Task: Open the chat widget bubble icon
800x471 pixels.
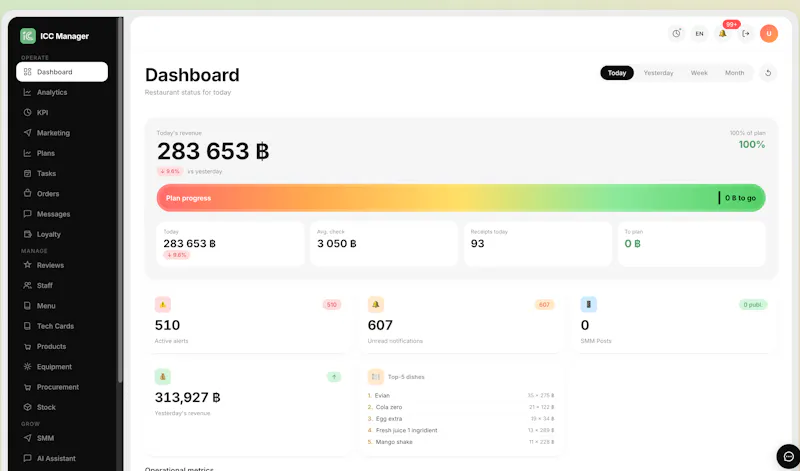Action: pyautogui.click(x=788, y=456)
